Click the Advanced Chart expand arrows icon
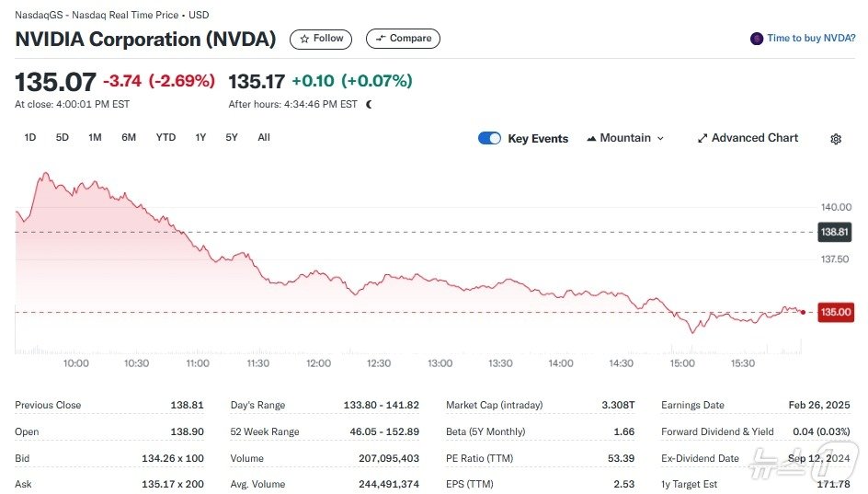This screenshot has height=494, width=868. click(702, 138)
